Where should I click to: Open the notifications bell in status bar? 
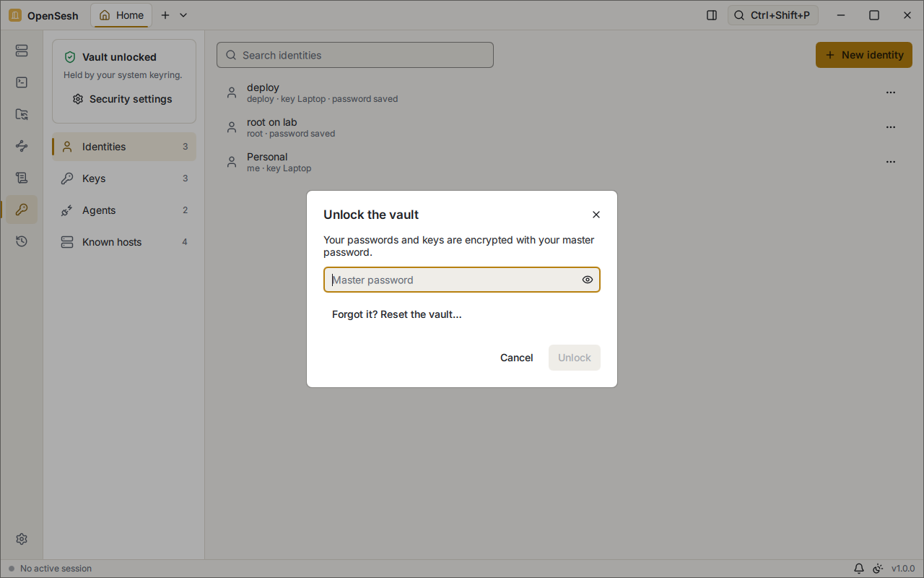click(859, 569)
